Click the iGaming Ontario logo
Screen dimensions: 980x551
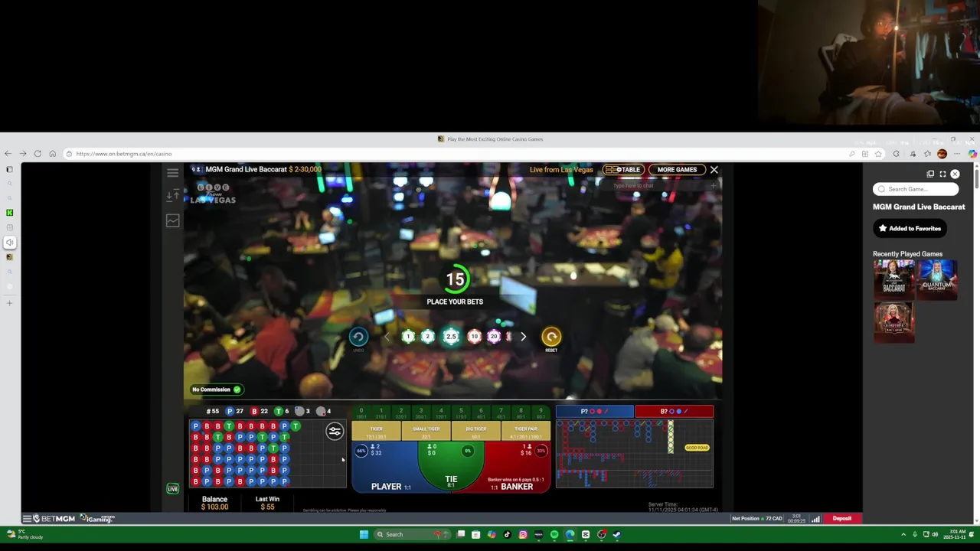click(x=97, y=518)
